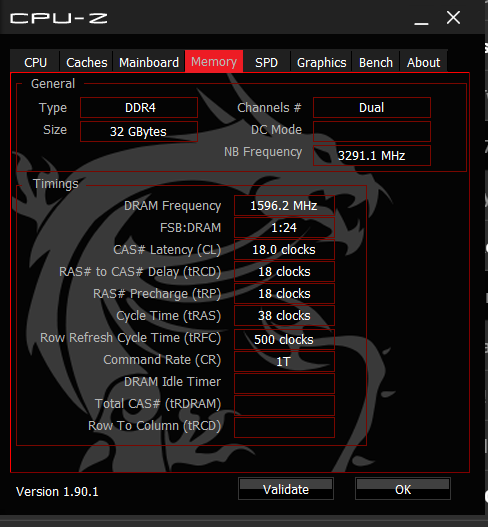Image resolution: width=488 pixels, height=527 pixels.
Task: Click DRAM Frequency value 1596.2 MHz
Action: 284,205
